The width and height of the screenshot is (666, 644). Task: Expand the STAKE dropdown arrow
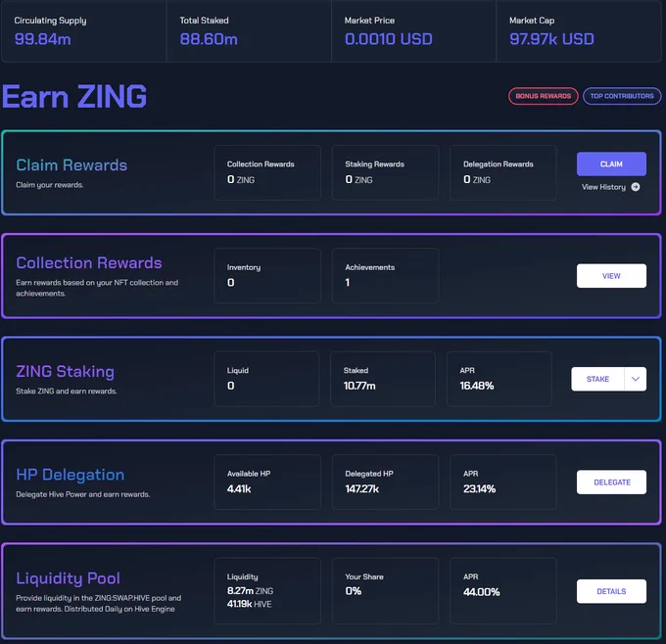pos(636,379)
